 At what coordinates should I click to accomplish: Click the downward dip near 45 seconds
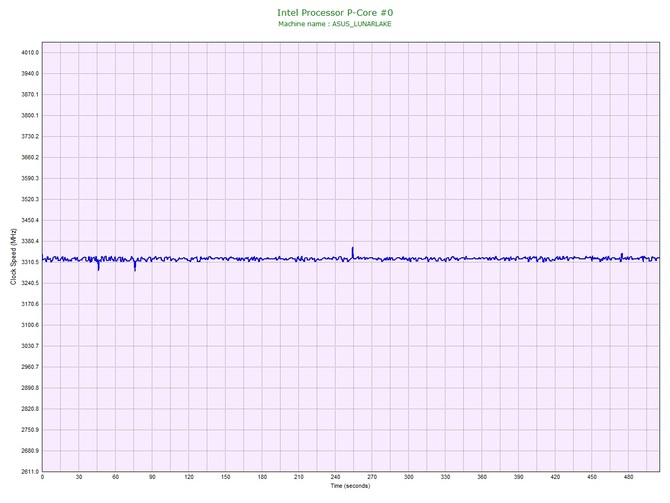pos(98,266)
